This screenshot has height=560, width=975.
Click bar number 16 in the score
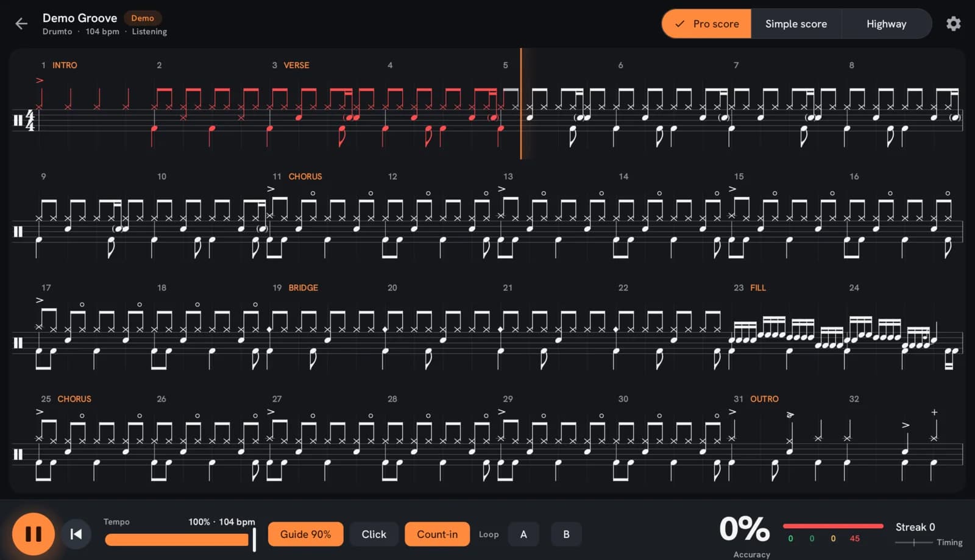coord(854,176)
